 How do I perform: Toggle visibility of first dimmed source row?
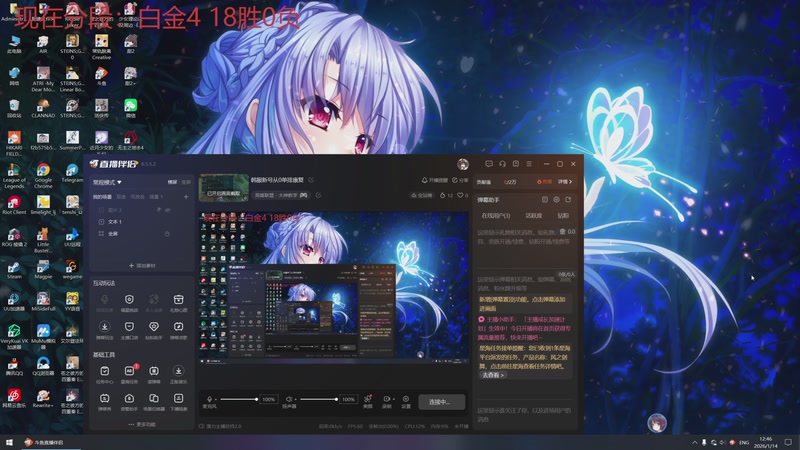(x=167, y=210)
